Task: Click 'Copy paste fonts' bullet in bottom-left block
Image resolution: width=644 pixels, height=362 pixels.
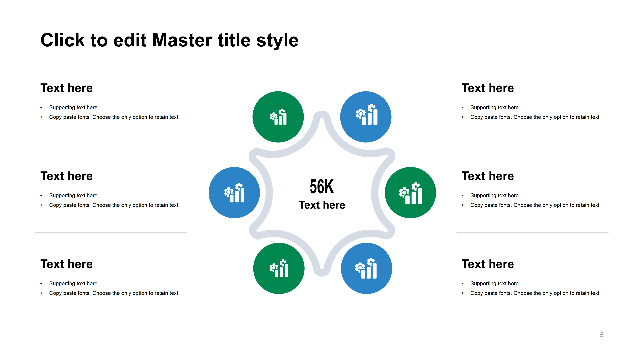Action: pyautogui.click(x=114, y=293)
